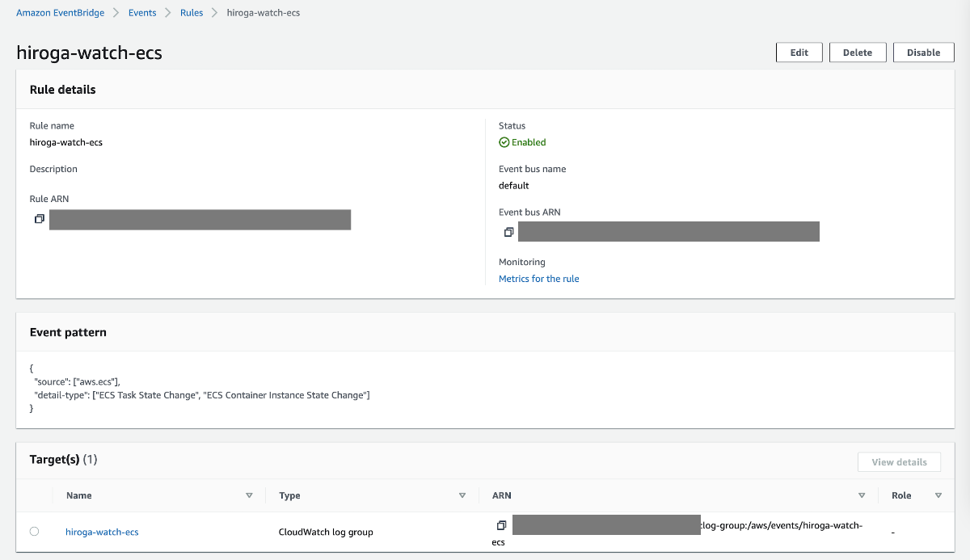Disable the hiroga-watch-ecs rule

pyautogui.click(x=924, y=53)
